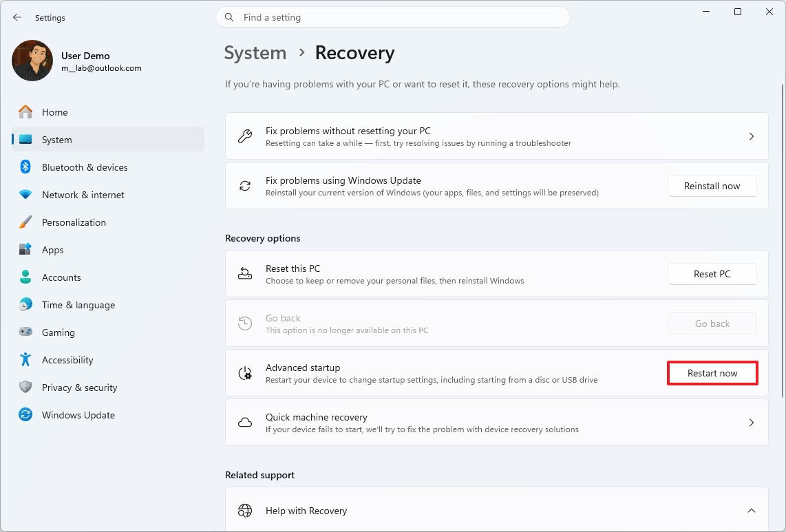Click Restart now for Advanced startup

(712, 372)
